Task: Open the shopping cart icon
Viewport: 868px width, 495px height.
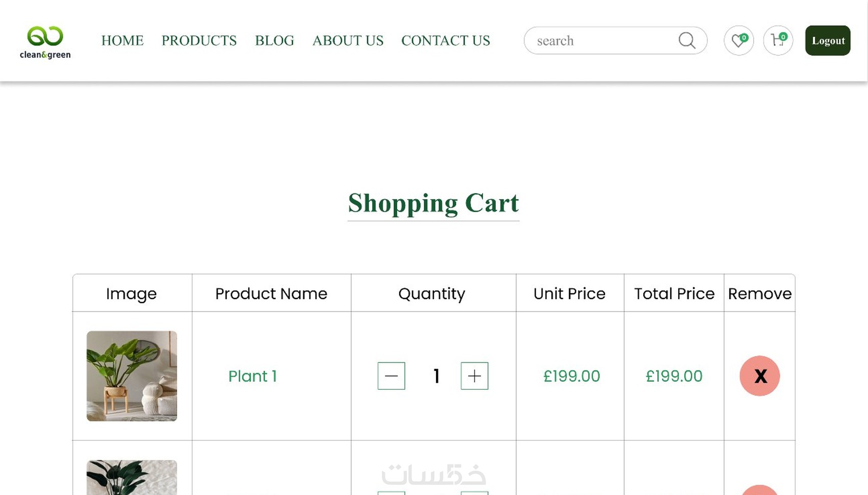Action: (x=778, y=40)
